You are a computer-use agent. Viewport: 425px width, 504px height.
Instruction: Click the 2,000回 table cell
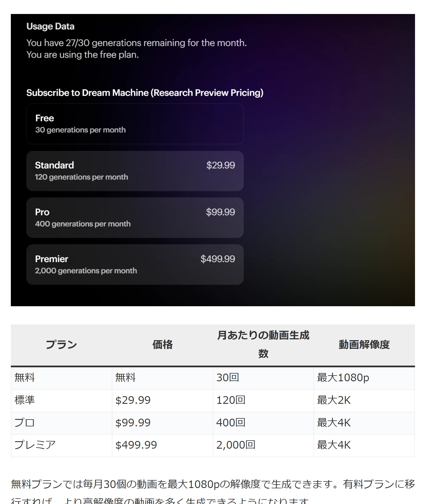263,445
